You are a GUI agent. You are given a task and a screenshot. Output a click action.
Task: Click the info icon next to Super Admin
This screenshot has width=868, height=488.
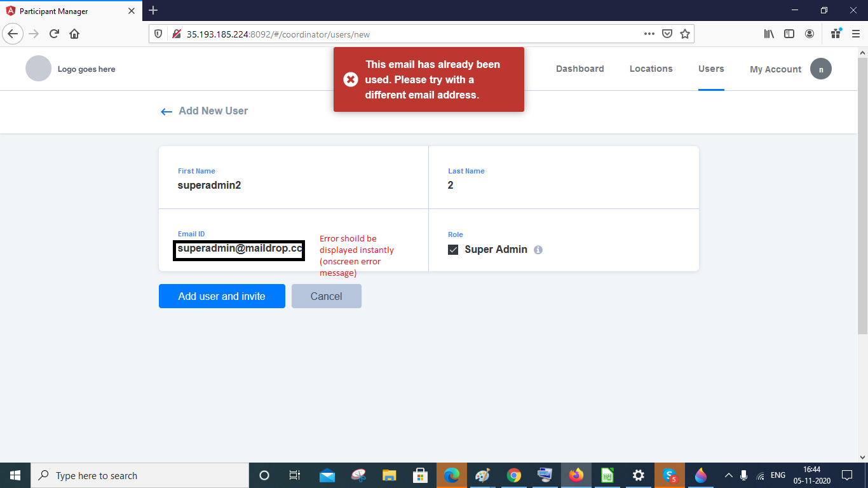[x=538, y=249]
